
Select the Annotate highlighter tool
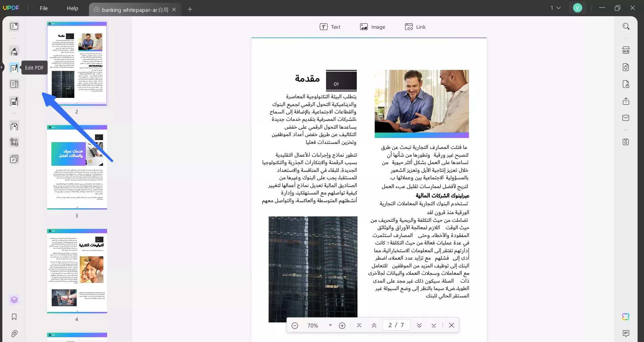tap(14, 51)
